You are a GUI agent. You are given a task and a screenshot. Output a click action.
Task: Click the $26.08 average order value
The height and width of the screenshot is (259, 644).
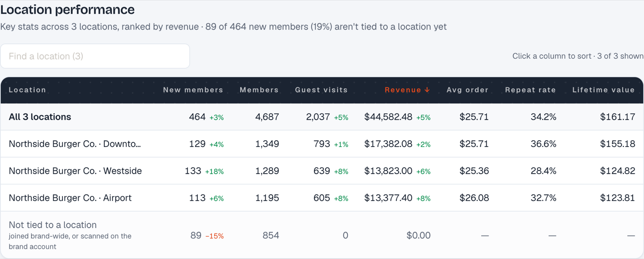474,198
